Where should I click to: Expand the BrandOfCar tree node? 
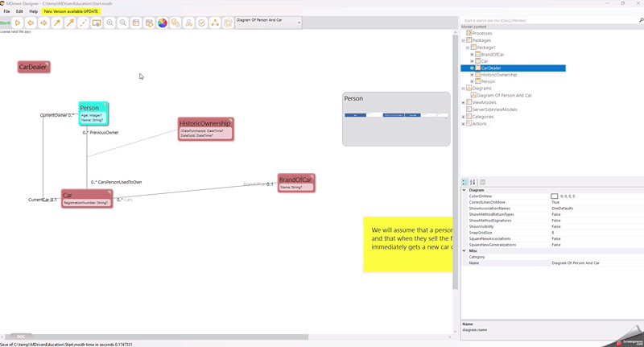[472, 54]
